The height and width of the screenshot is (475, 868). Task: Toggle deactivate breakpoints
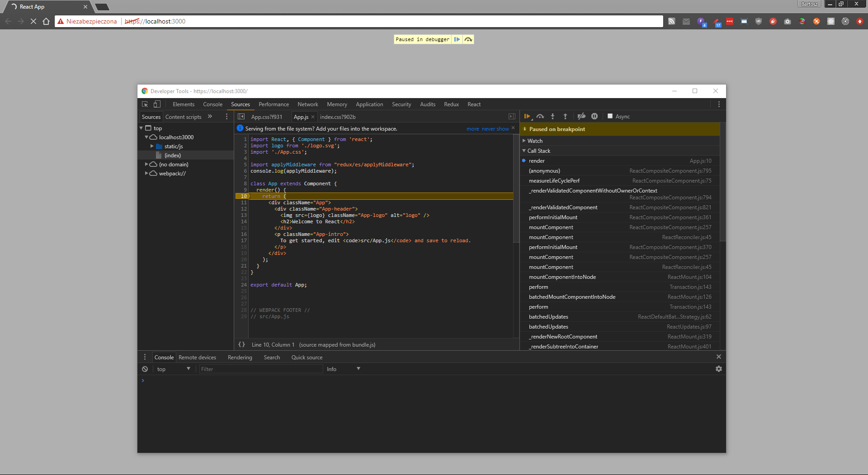tap(581, 117)
